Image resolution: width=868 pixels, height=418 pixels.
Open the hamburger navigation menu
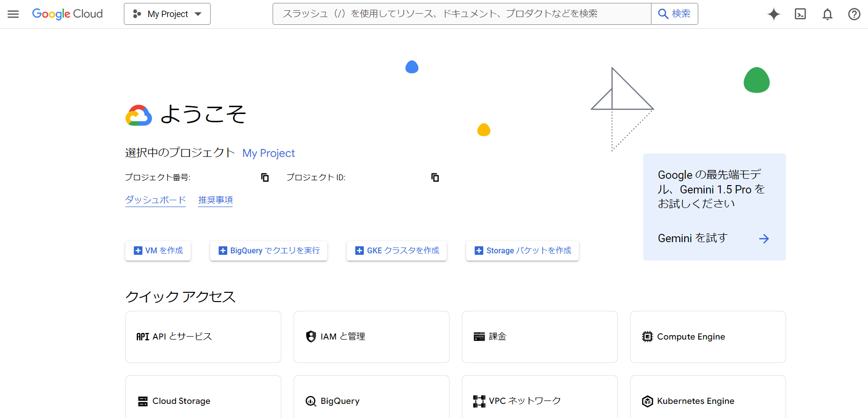(x=13, y=14)
